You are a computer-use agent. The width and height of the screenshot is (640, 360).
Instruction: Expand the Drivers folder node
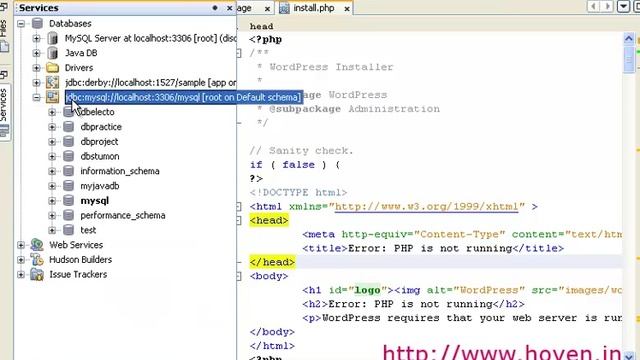coord(36,68)
